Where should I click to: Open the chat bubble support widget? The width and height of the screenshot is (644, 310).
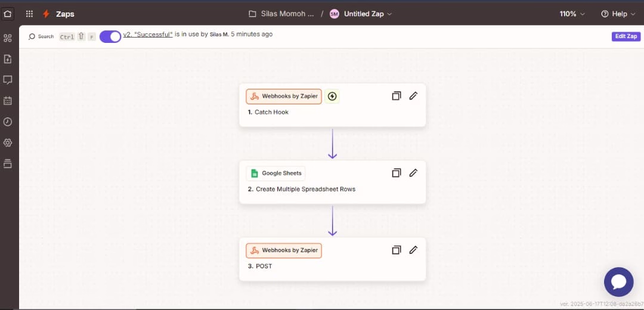pos(618,282)
